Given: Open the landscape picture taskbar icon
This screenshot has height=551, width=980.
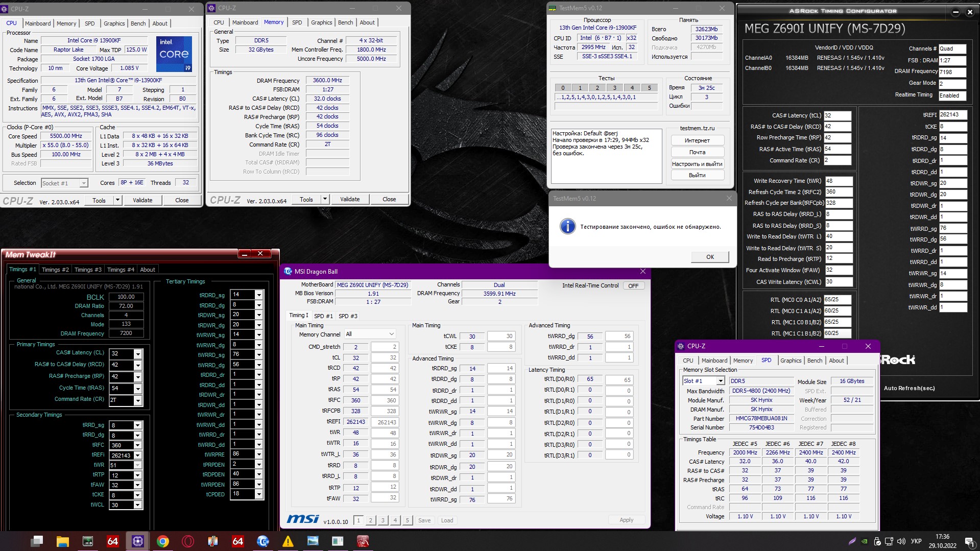Looking at the screenshot, I should pos(313,541).
